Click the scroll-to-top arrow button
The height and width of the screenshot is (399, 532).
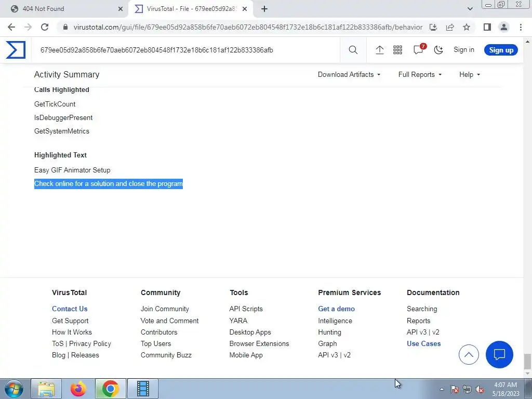coord(469,354)
